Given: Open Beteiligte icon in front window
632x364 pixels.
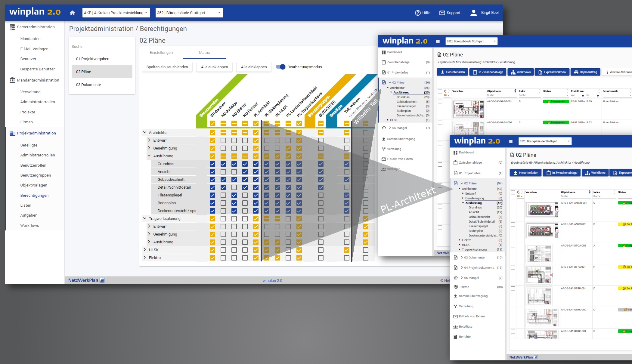Looking at the screenshot, I should tap(455, 327).
